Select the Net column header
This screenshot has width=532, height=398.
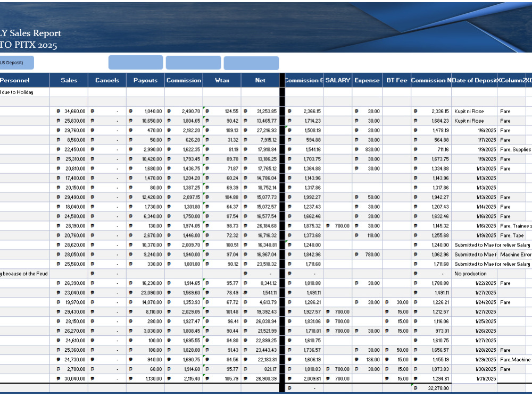tap(260, 80)
